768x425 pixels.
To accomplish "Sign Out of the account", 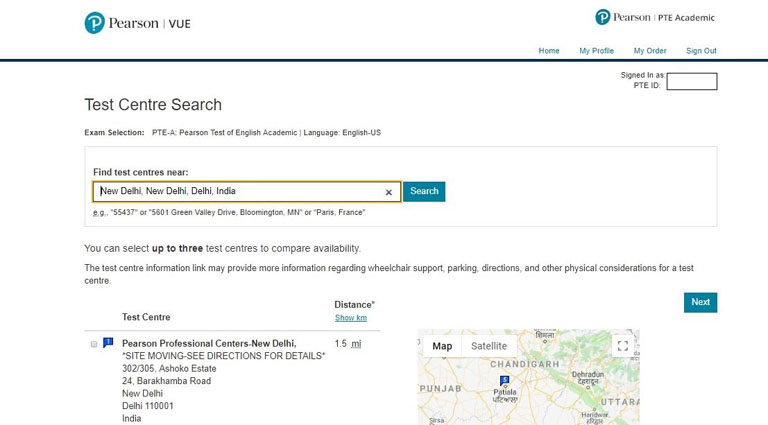I will pyautogui.click(x=701, y=51).
